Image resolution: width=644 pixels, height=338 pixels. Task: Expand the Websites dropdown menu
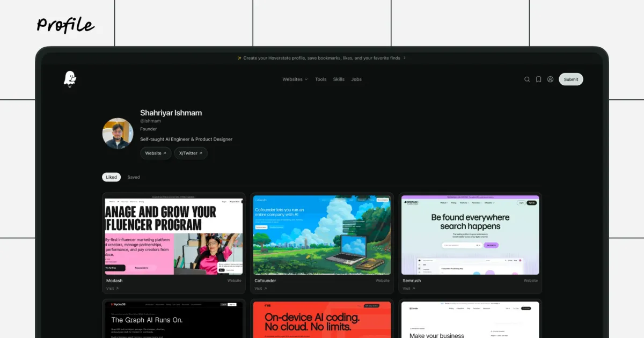(x=295, y=79)
